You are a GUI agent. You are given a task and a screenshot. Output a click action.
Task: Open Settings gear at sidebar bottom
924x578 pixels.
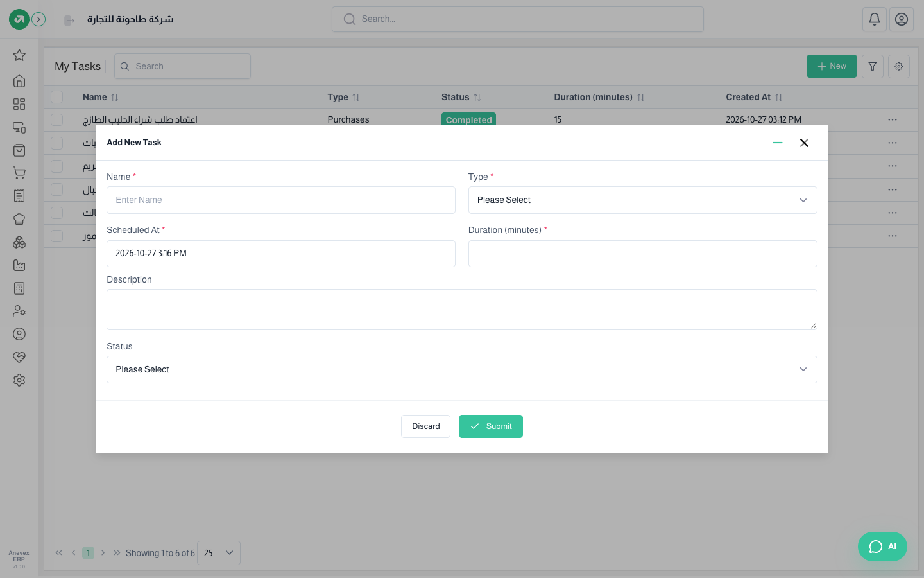(x=19, y=380)
